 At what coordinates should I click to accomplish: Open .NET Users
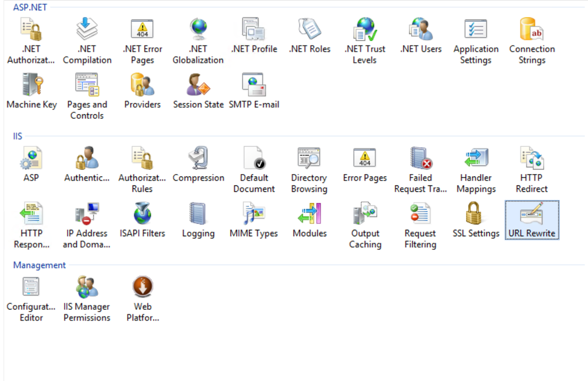pos(421,36)
